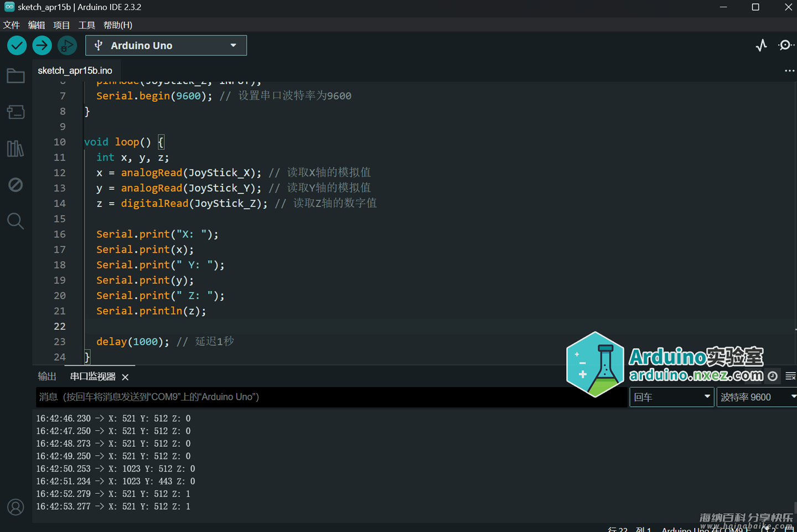This screenshot has width=797, height=532.
Task: Open the Sketchbook folder sidebar icon
Action: pos(15,76)
